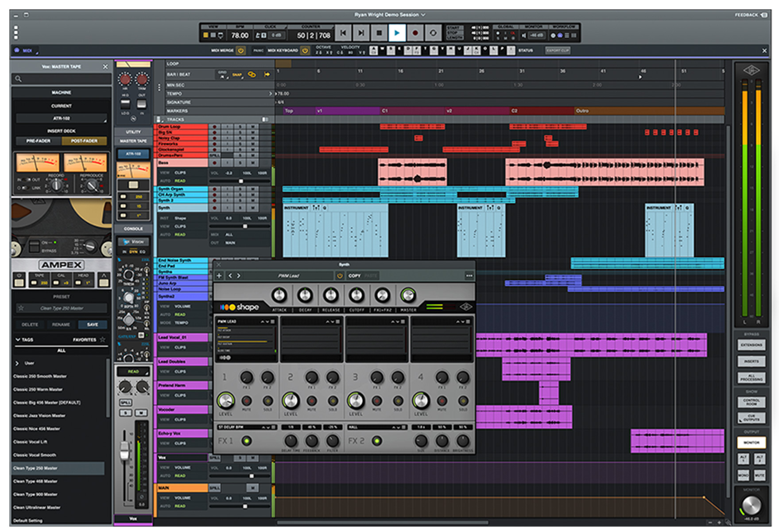The width and height of the screenshot is (779, 532).
Task: Click the search icon in Master Tape panel
Action: 19,79
